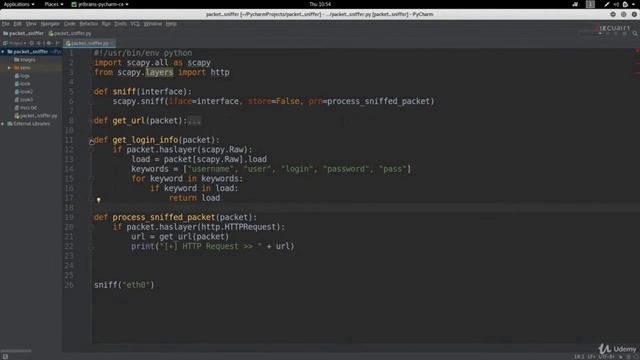Click def process_sniffed_packet line

coord(176,217)
